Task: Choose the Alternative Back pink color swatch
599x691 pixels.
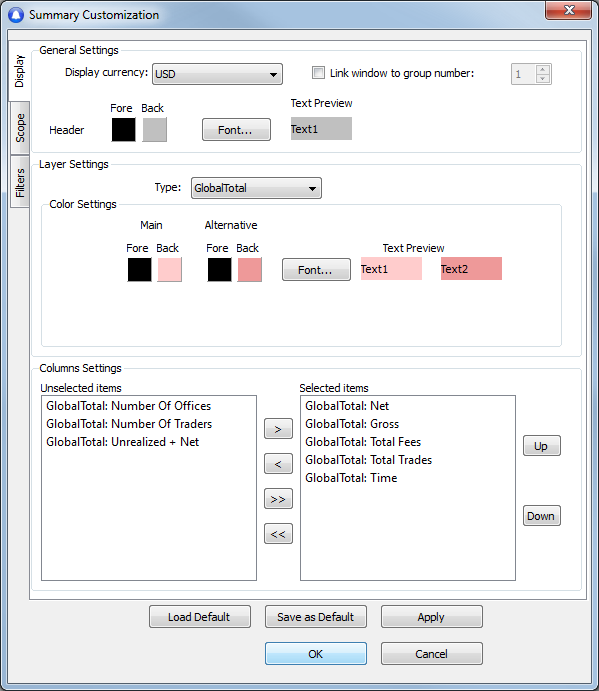Action: click(249, 270)
